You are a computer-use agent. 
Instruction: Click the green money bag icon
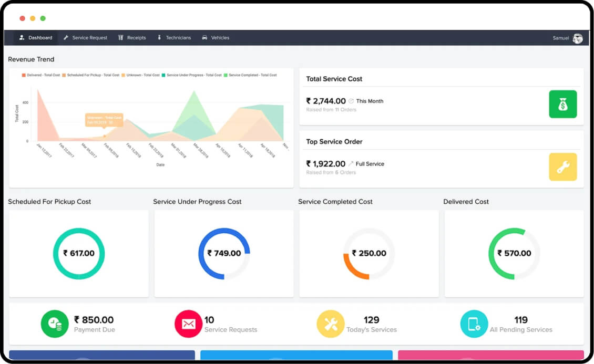pyautogui.click(x=562, y=104)
